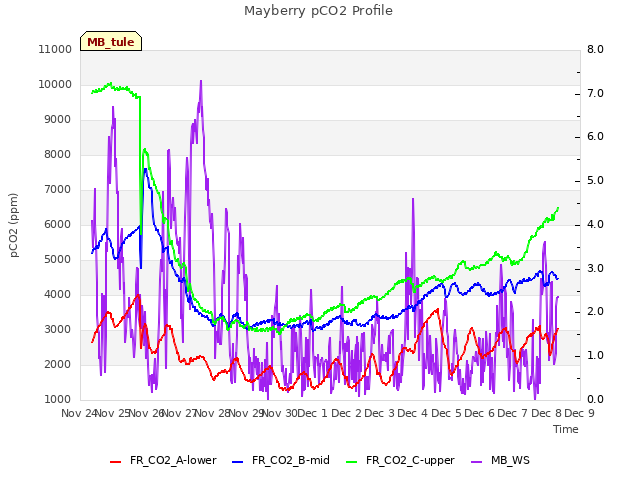Click the 6.0 right axis tick label
Screen dimensions: 640x480
595,137
